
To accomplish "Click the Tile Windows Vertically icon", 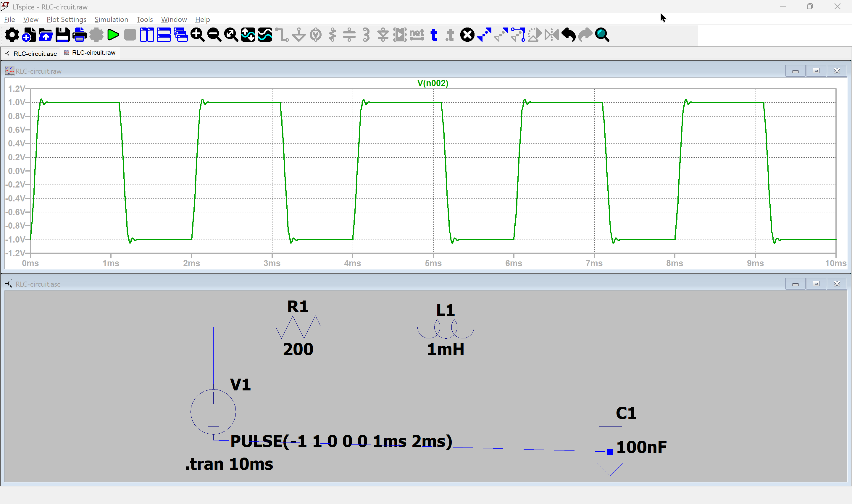I will (x=147, y=35).
